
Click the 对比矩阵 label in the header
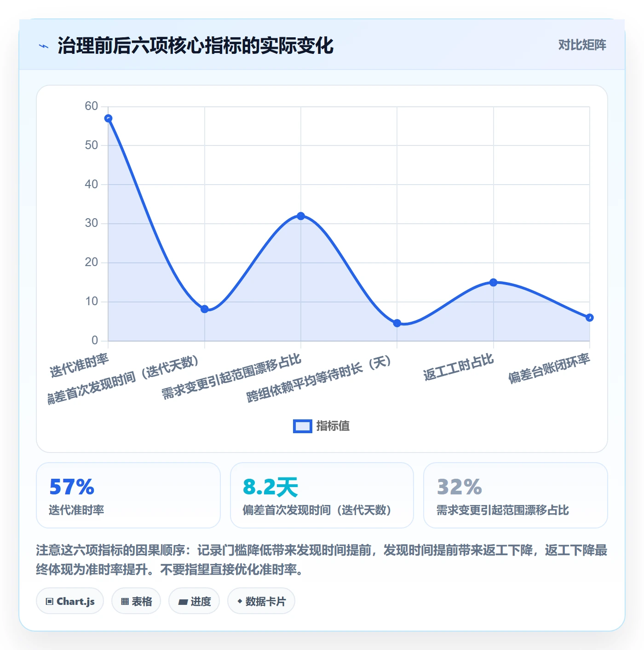[582, 45]
